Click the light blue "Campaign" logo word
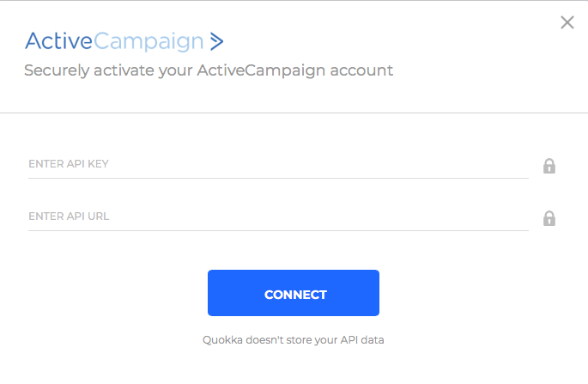588x384 pixels. pos(149,42)
